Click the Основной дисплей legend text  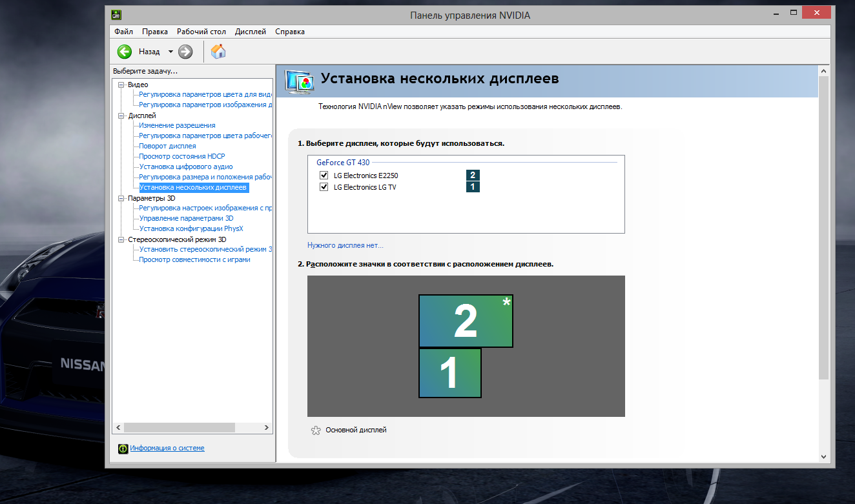356,430
